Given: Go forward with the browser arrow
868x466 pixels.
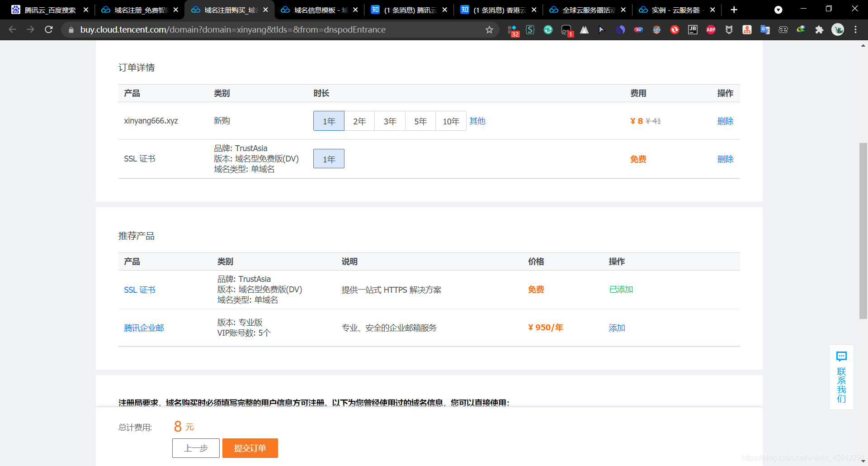Looking at the screenshot, I should [30, 30].
